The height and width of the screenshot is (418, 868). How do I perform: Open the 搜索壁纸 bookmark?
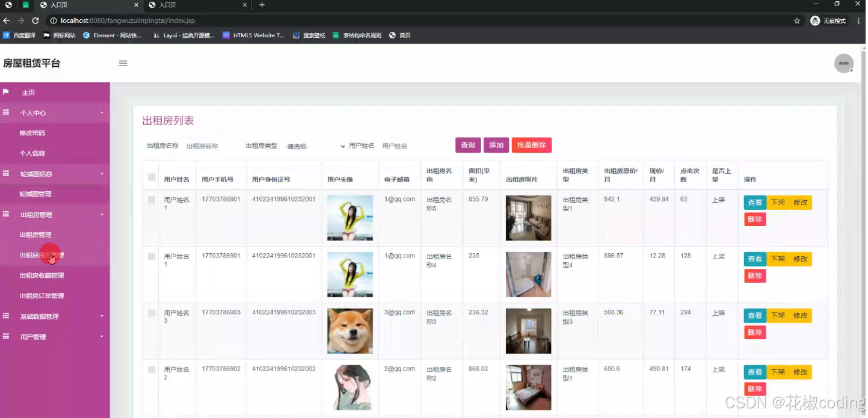(309, 35)
